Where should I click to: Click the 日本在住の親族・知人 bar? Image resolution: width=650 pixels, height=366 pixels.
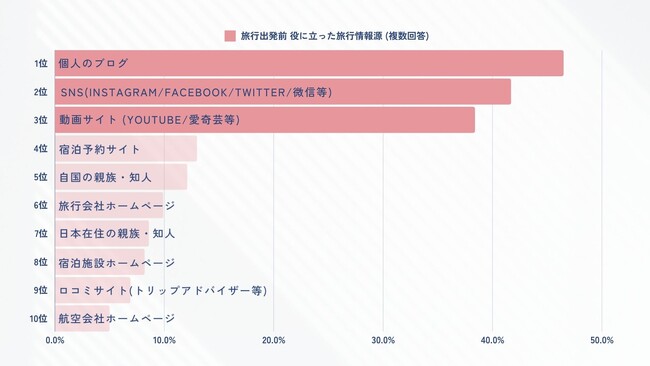(x=102, y=233)
